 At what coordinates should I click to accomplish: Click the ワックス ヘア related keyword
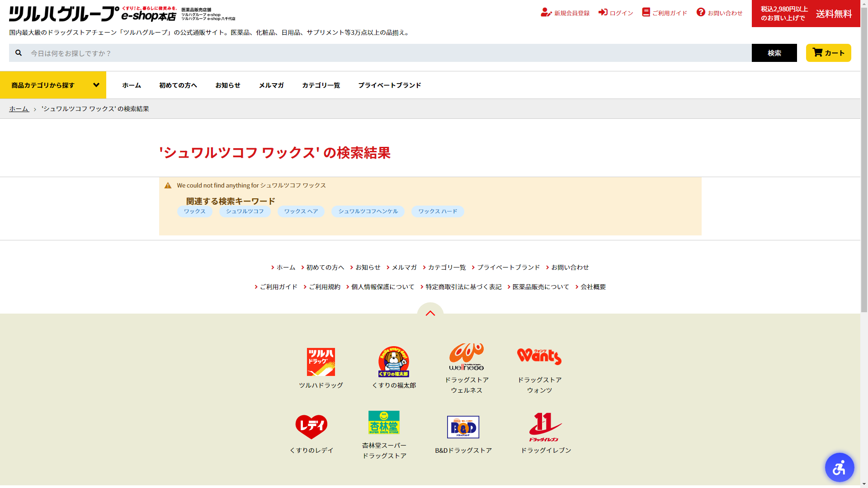pyautogui.click(x=301, y=211)
